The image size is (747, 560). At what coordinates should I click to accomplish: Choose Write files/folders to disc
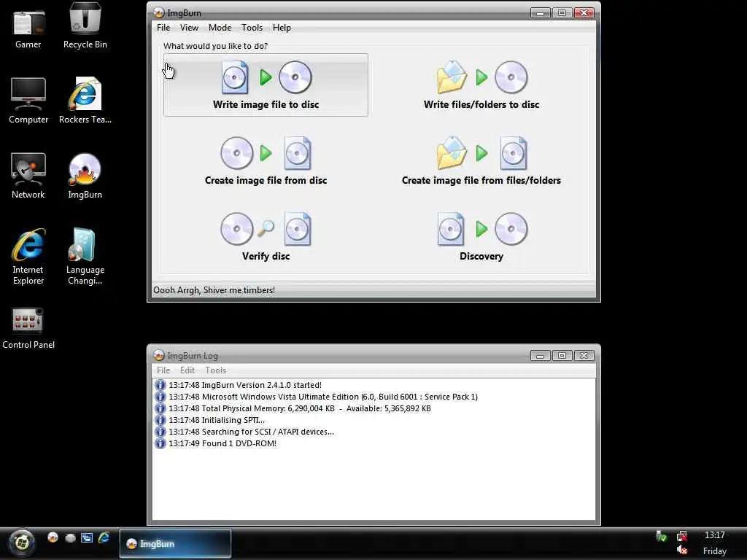(x=481, y=85)
